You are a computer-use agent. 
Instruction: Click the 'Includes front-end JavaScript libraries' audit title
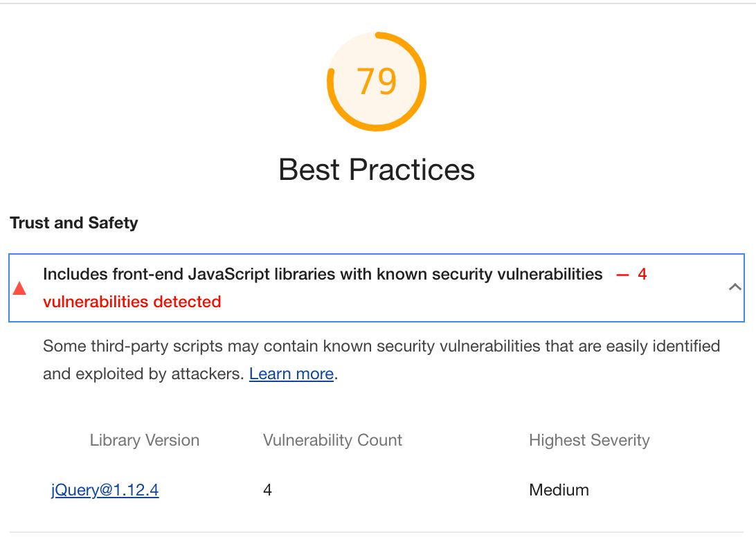coord(323,274)
